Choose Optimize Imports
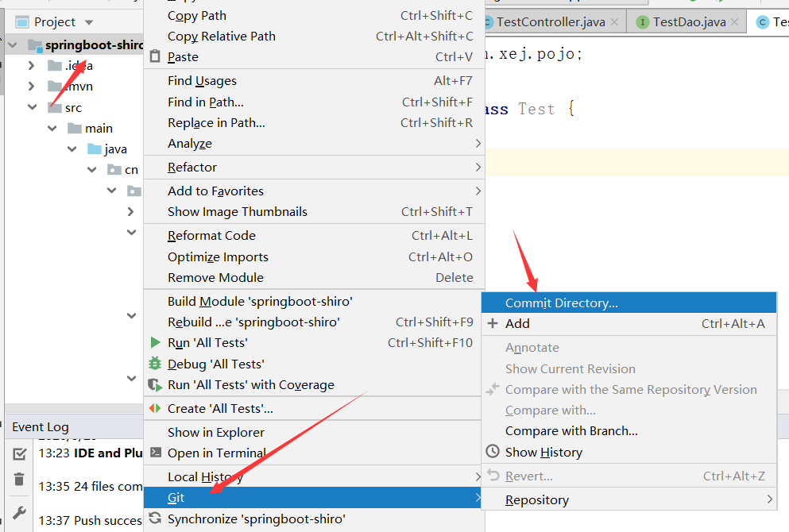Image resolution: width=789 pixels, height=532 pixels. tap(314, 257)
